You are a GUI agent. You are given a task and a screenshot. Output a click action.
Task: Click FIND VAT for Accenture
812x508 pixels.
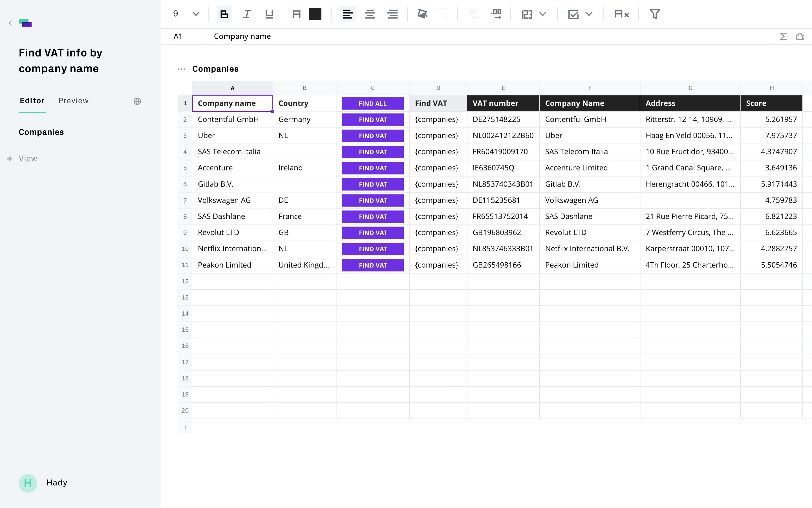[372, 168]
